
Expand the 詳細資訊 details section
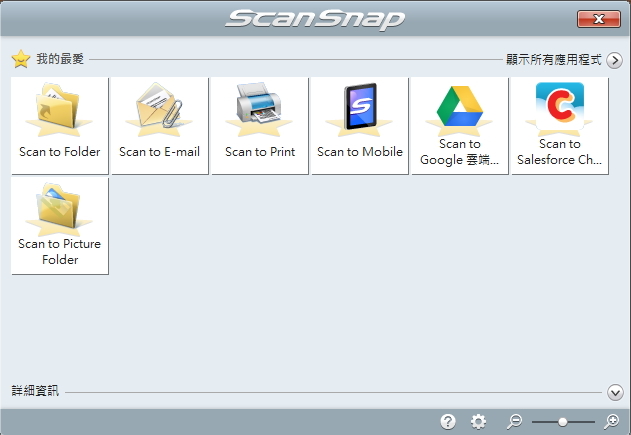coord(615,392)
